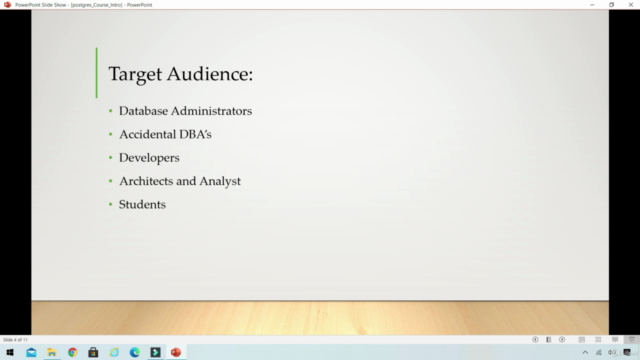Viewport: 640px width, 360px height.
Task: Click the window title text postgres_Course_Intro
Action: coord(96,5)
